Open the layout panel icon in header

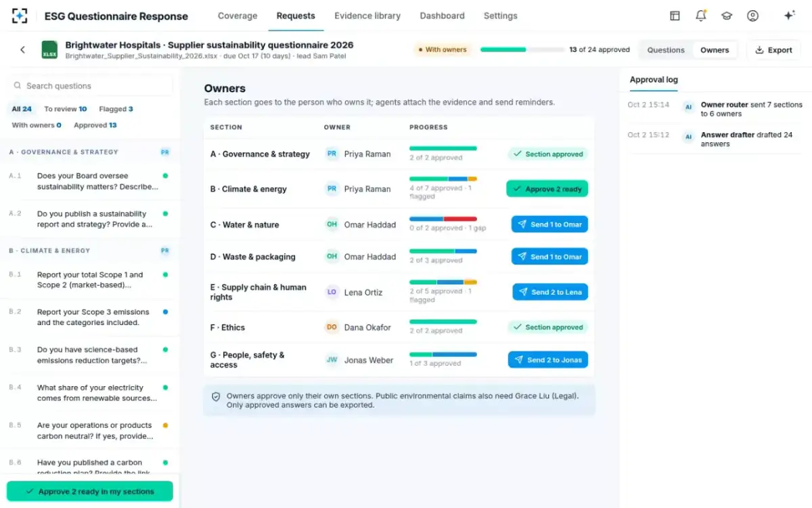click(675, 16)
